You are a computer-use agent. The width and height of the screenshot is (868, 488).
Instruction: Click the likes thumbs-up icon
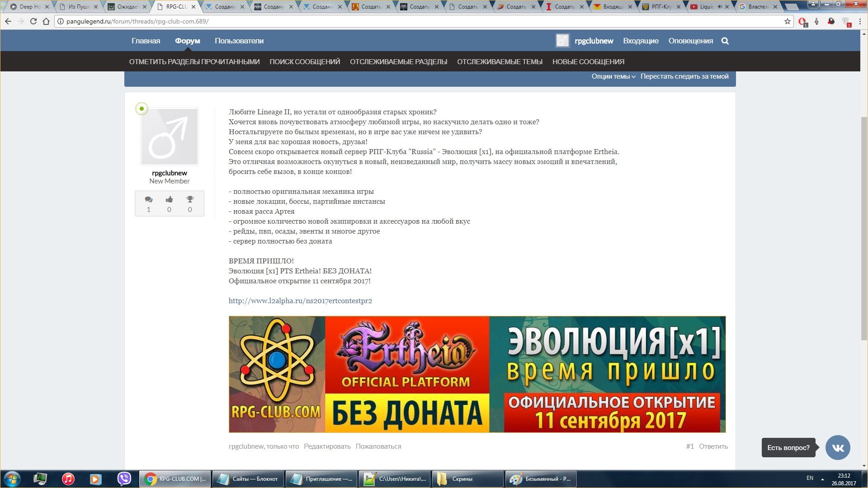[x=169, y=199]
